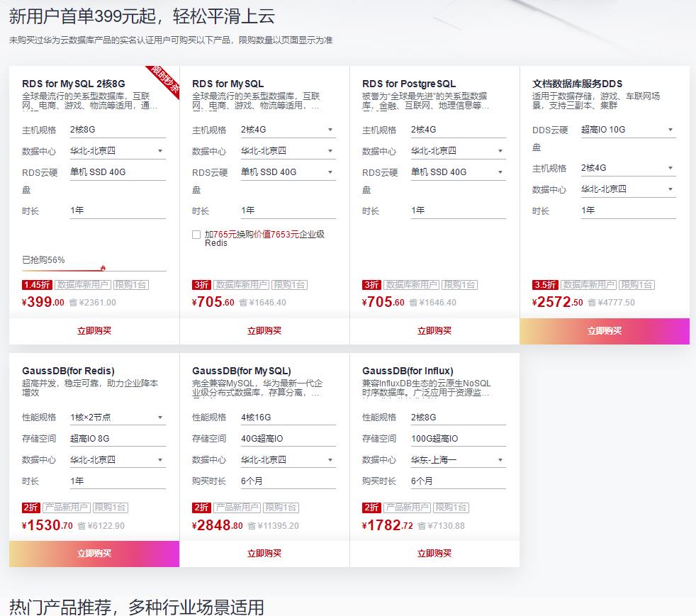Open 数据中心 dropdown on RDS for PostgreSQL card
The width and height of the screenshot is (696, 616).
tap(458, 151)
